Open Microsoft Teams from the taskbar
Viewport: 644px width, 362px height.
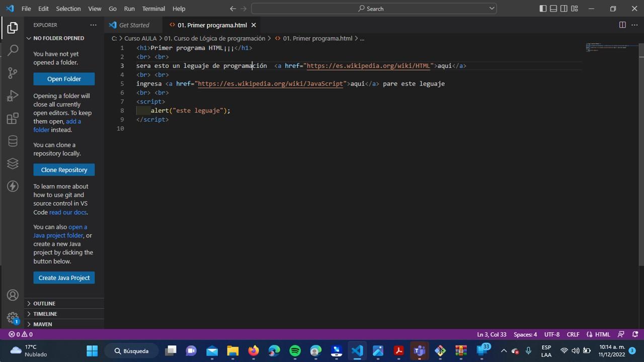[419, 350]
